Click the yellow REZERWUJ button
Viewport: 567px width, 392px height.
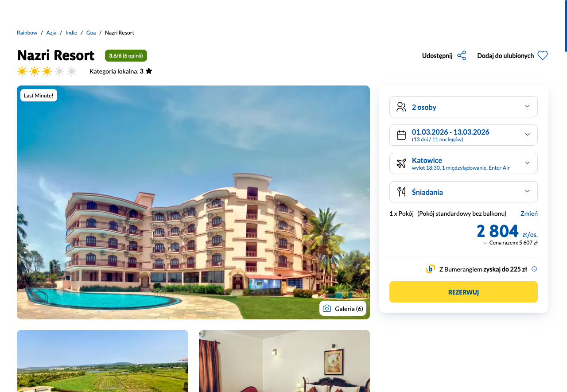tap(463, 292)
